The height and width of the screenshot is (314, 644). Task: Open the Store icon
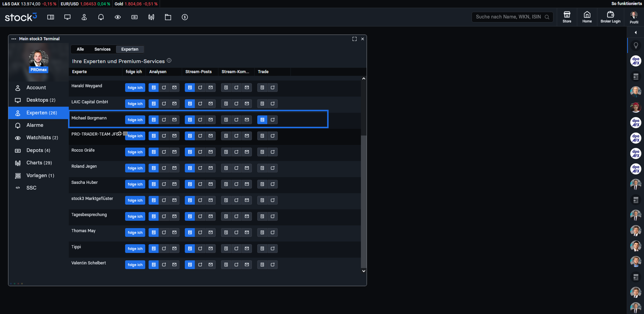(x=567, y=17)
